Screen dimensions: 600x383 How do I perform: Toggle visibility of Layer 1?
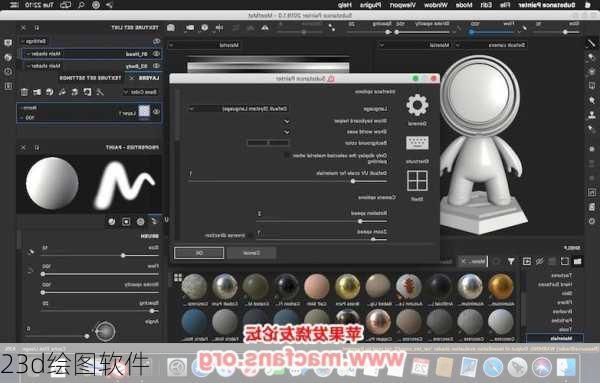156,112
